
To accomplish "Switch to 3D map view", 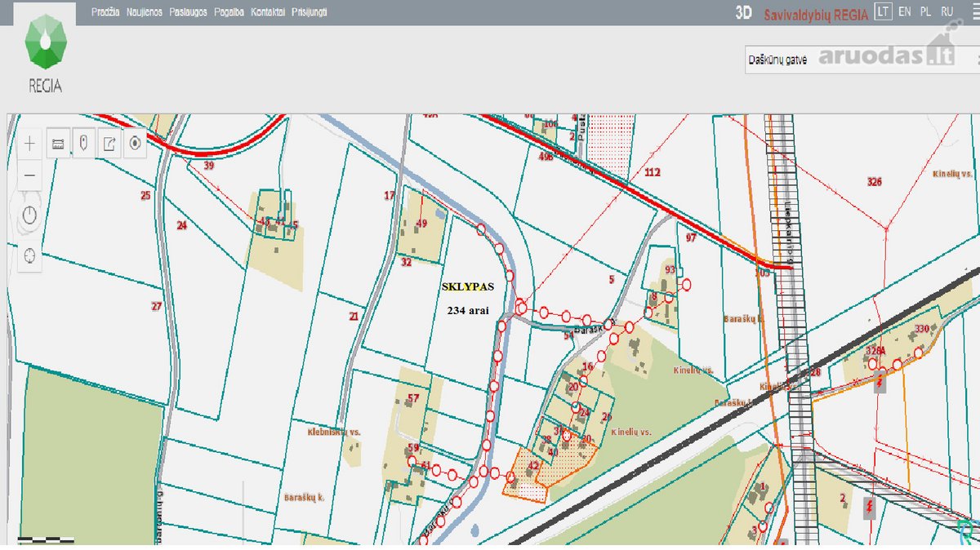I will (x=743, y=12).
